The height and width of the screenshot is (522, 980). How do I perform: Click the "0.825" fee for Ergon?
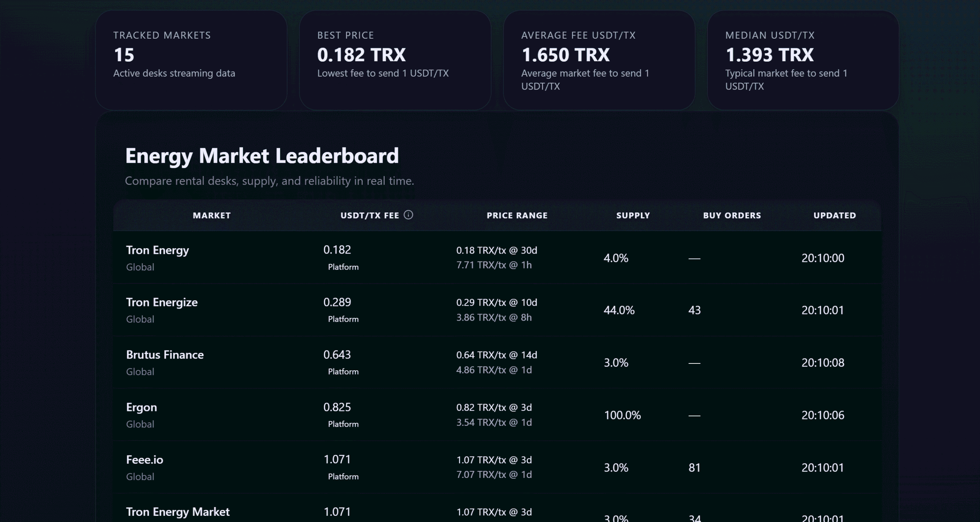[x=337, y=407]
